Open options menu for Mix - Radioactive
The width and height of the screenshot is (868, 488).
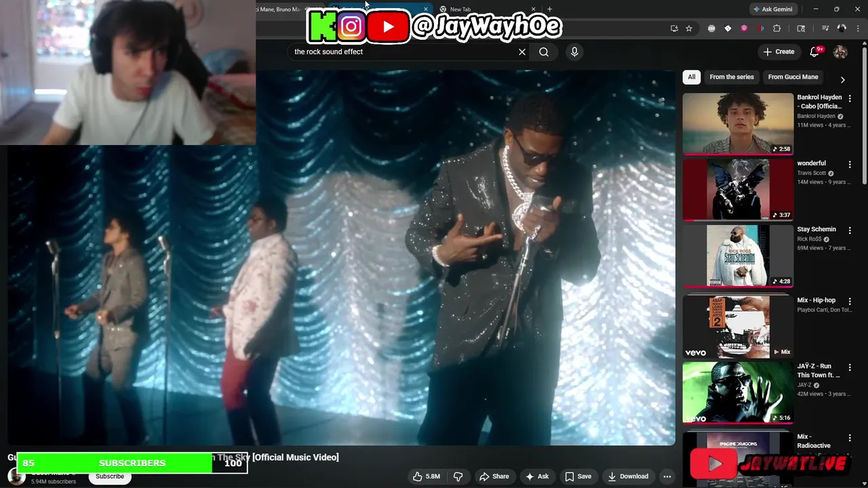coord(850,438)
